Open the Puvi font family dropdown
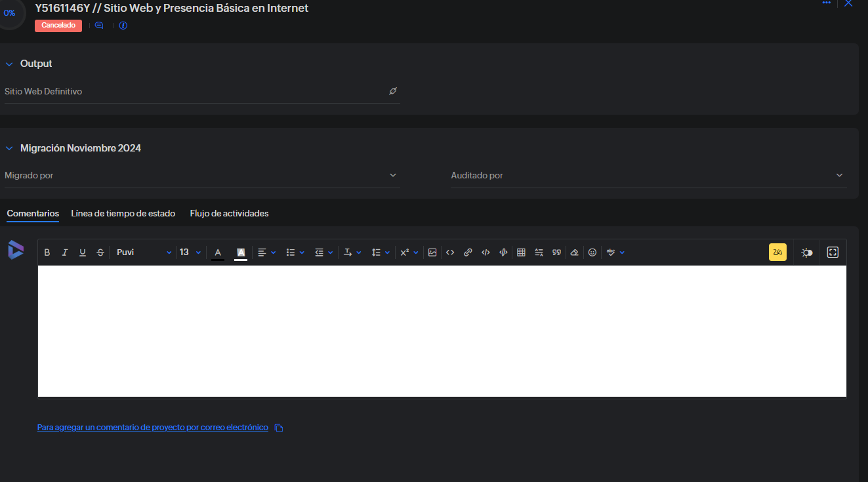Viewport: 868px width, 482px height. (144, 252)
